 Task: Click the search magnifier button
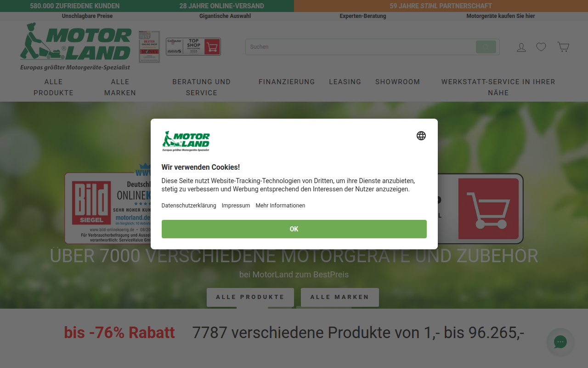coord(486,47)
